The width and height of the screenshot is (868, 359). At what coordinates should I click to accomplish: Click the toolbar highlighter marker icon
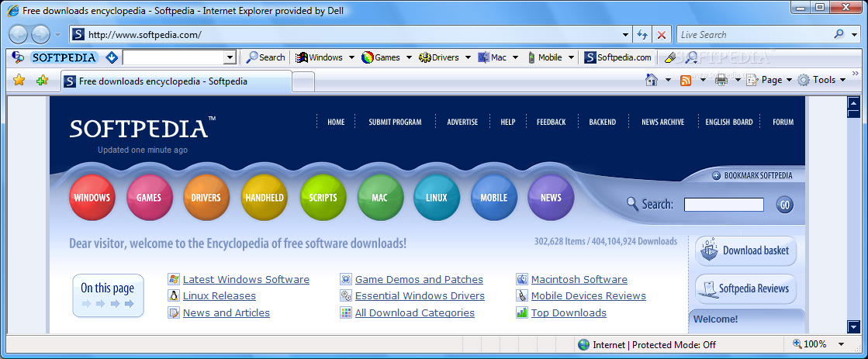(x=669, y=57)
